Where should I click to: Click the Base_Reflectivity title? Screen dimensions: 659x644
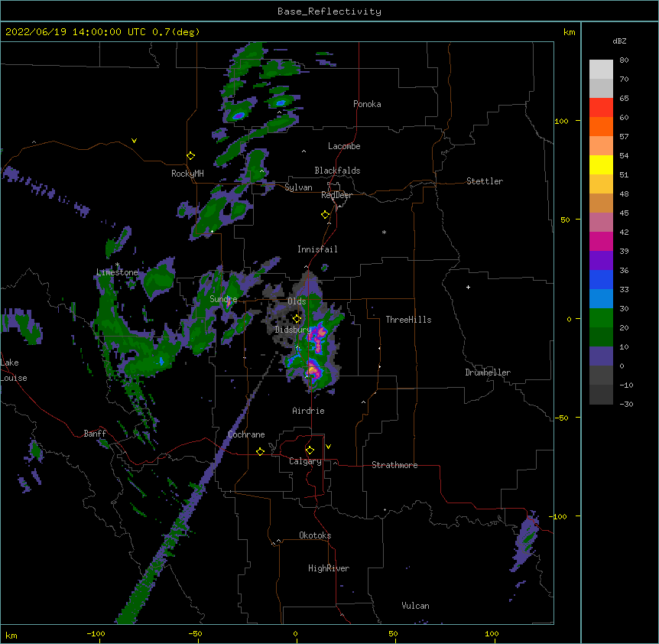329,11
